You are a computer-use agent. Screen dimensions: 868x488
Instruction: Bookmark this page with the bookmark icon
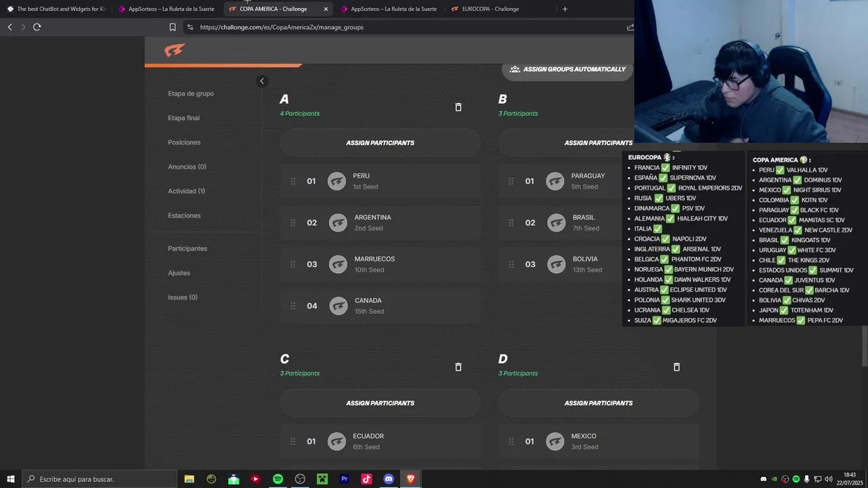[x=172, y=27]
